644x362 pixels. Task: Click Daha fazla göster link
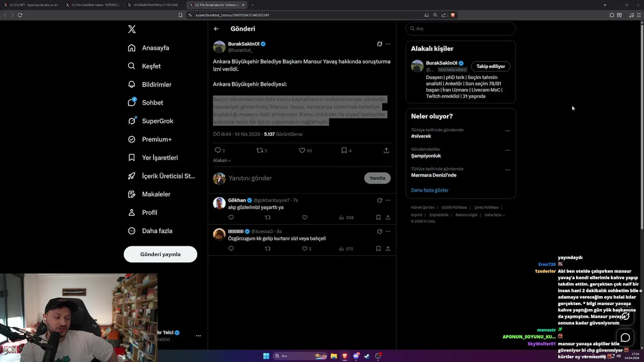430,190
